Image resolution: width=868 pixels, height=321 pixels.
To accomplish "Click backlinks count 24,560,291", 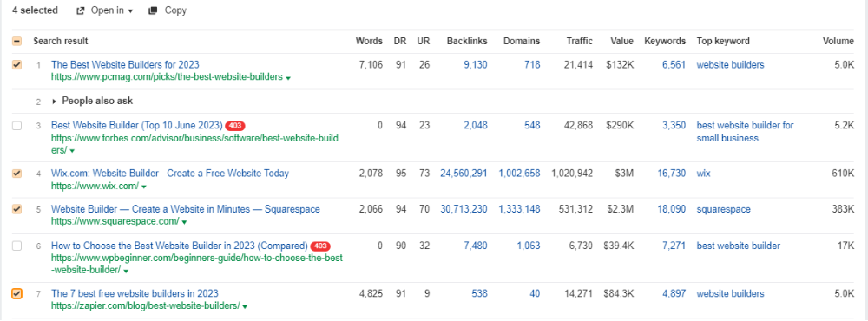I will [x=464, y=174].
